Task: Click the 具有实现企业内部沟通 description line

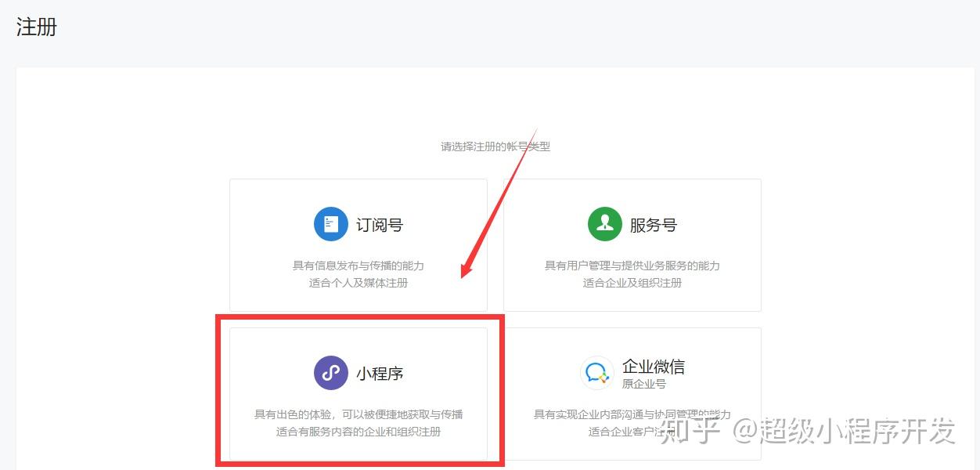Action: pyautogui.click(x=632, y=414)
